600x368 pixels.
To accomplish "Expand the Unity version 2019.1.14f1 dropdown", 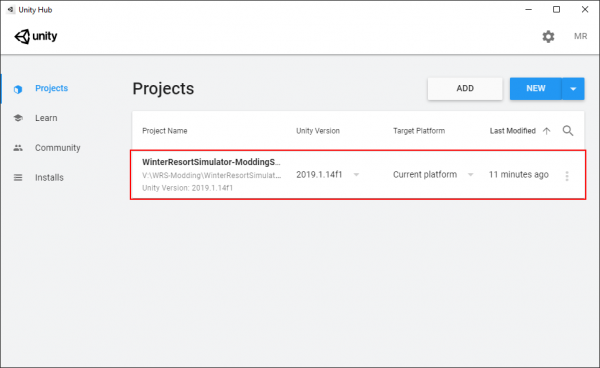I will (x=356, y=175).
